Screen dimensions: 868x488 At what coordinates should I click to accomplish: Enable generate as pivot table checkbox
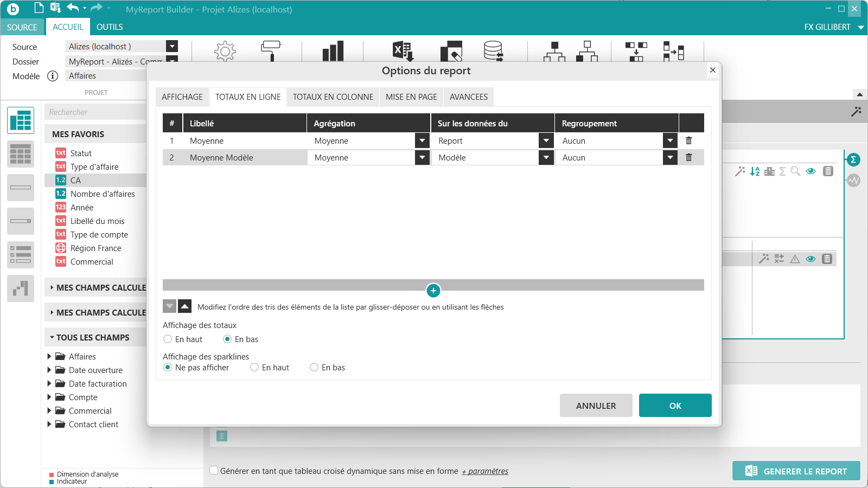(214, 471)
